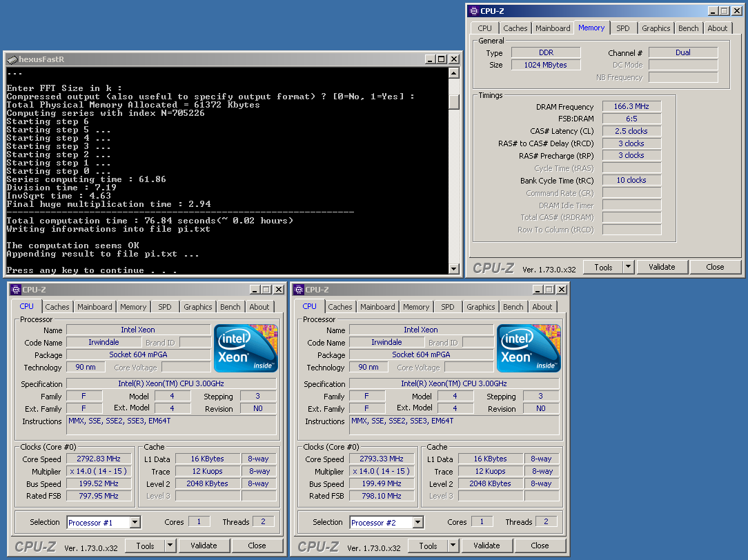Click the 'Total computation time' line in console
Screen dimensions: 748x560
(x=150, y=221)
